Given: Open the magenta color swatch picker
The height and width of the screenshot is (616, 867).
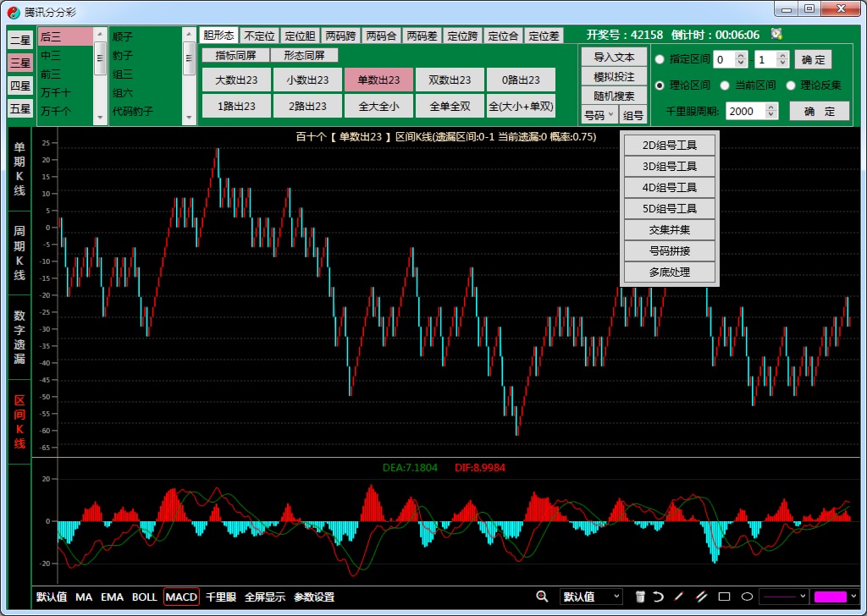Looking at the screenshot, I should (x=835, y=597).
